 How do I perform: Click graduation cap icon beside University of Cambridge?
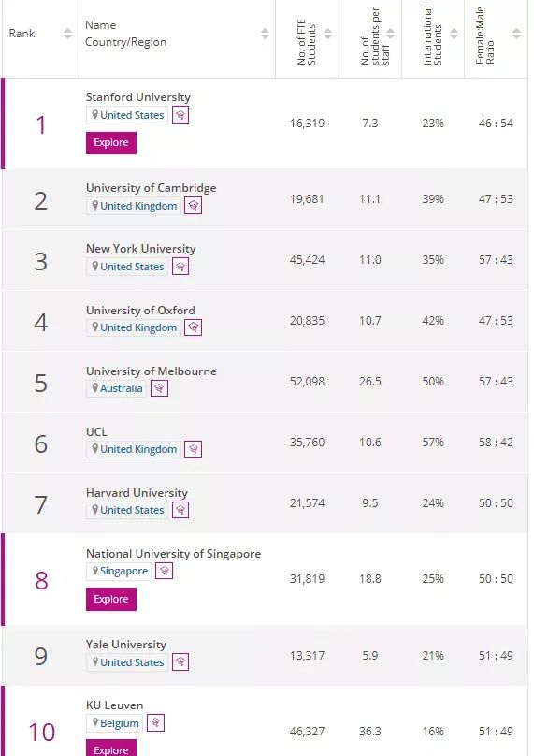[194, 206]
